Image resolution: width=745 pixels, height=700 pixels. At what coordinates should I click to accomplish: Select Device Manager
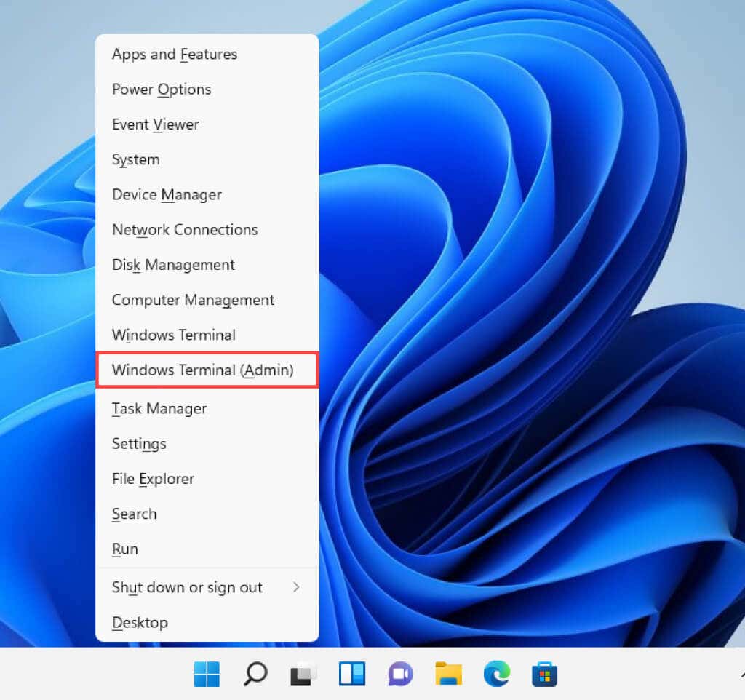click(167, 195)
